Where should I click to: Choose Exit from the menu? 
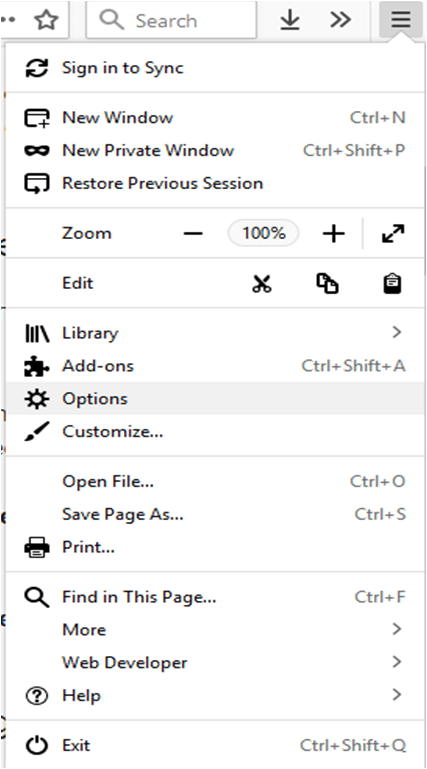[x=215, y=745]
